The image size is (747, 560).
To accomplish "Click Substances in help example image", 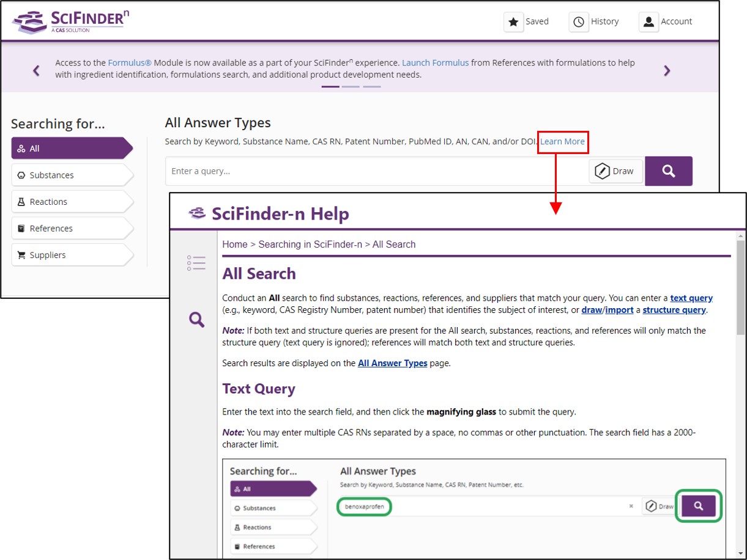I will coord(273,508).
